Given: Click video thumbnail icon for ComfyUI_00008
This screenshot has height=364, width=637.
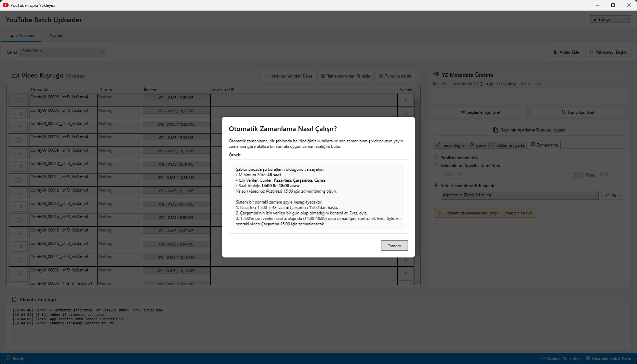Looking at the screenshot, I should coord(19,140).
